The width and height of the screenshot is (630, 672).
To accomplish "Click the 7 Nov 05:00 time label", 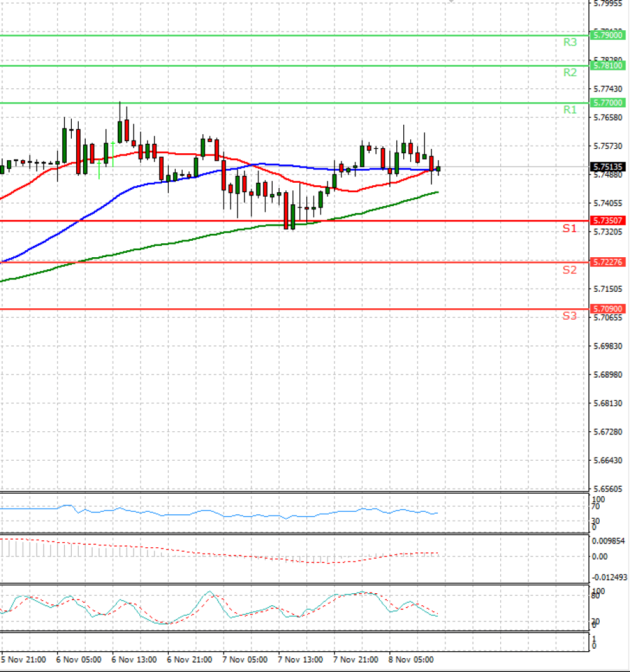I will 245,659.
